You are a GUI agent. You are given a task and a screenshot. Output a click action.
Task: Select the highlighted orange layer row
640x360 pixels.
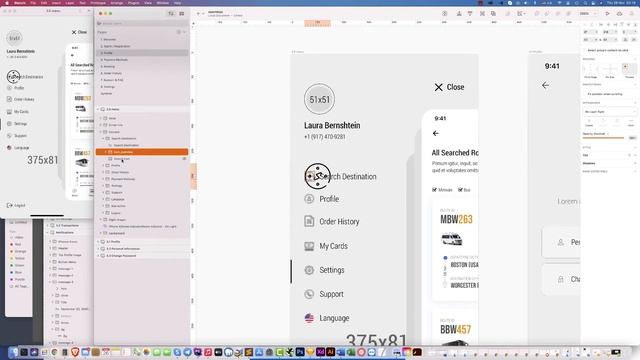(x=142, y=152)
